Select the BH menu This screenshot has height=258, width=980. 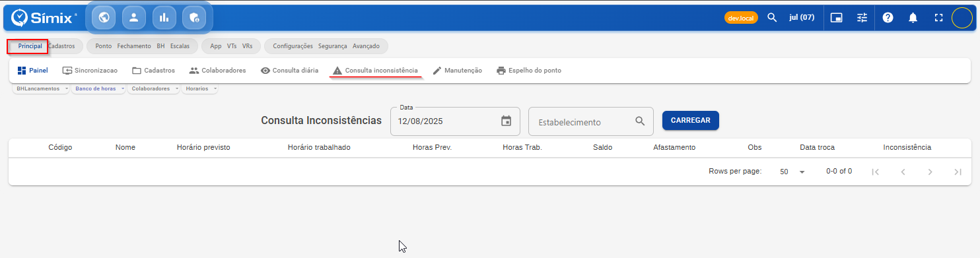point(160,46)
